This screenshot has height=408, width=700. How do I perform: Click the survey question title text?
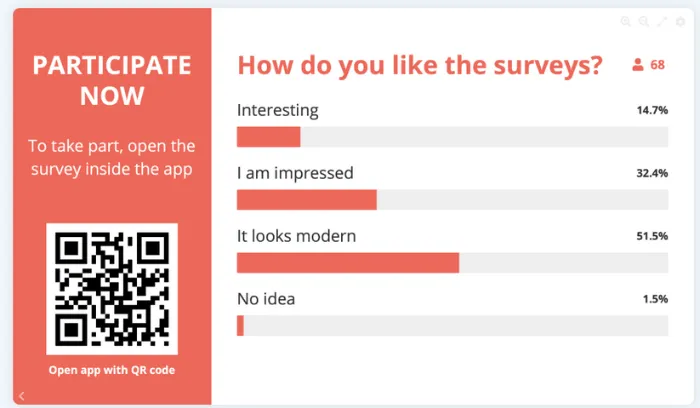[420, 66]
